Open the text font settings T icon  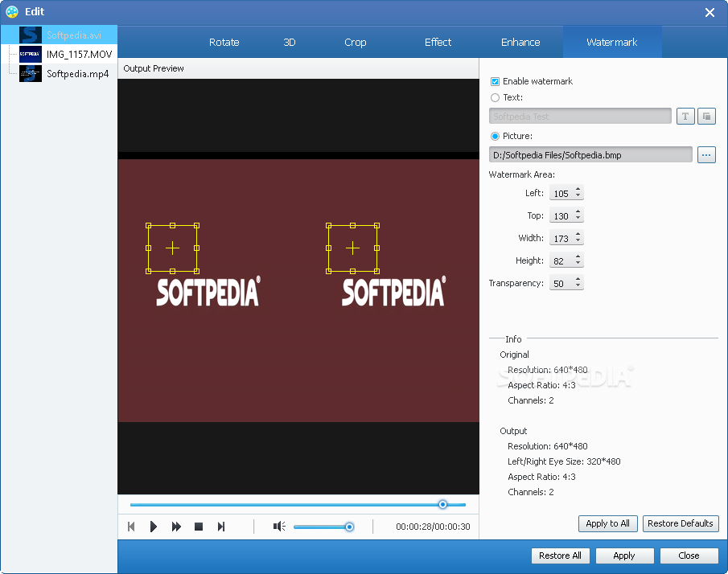pos(685,116)
